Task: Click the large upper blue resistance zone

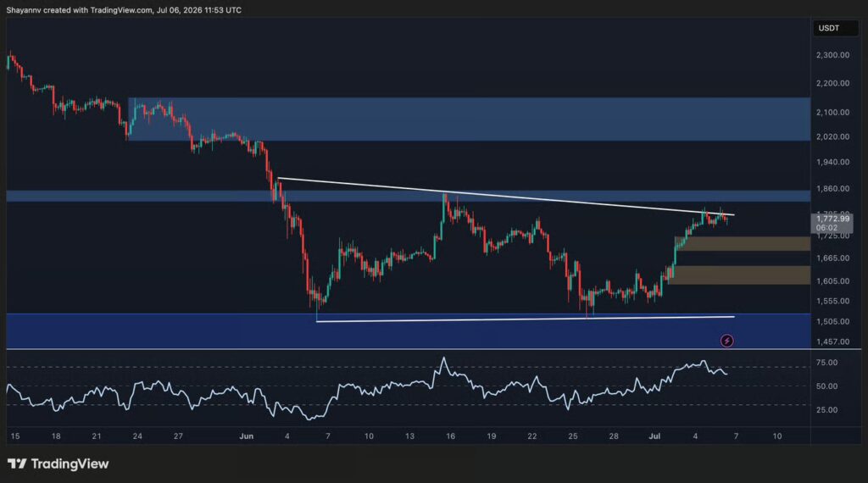Action: 469,119
